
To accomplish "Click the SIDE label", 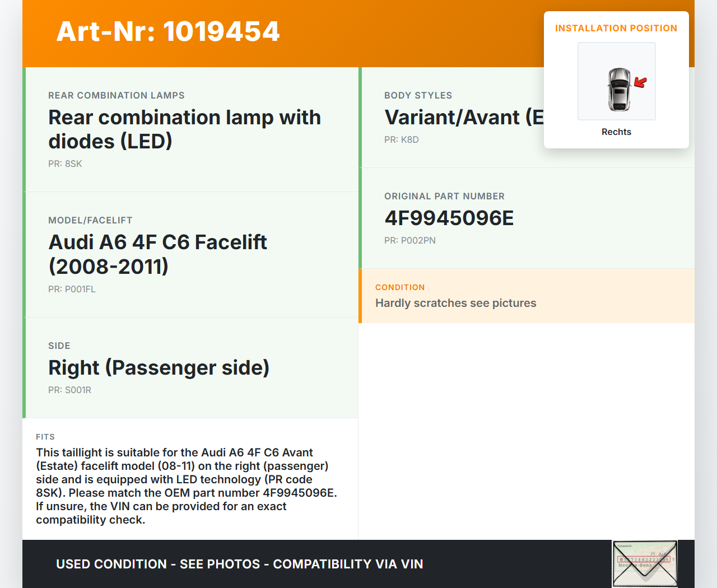I will click(59, 346).
